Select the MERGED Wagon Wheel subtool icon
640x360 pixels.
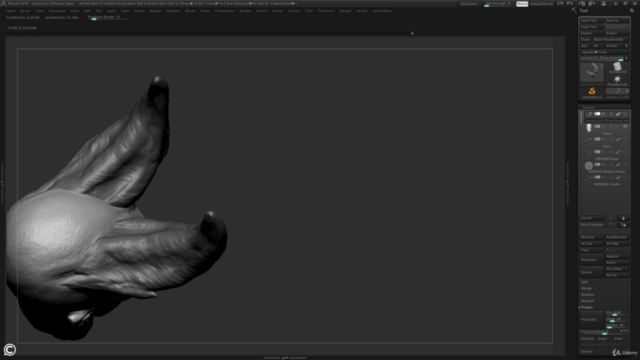589,166
